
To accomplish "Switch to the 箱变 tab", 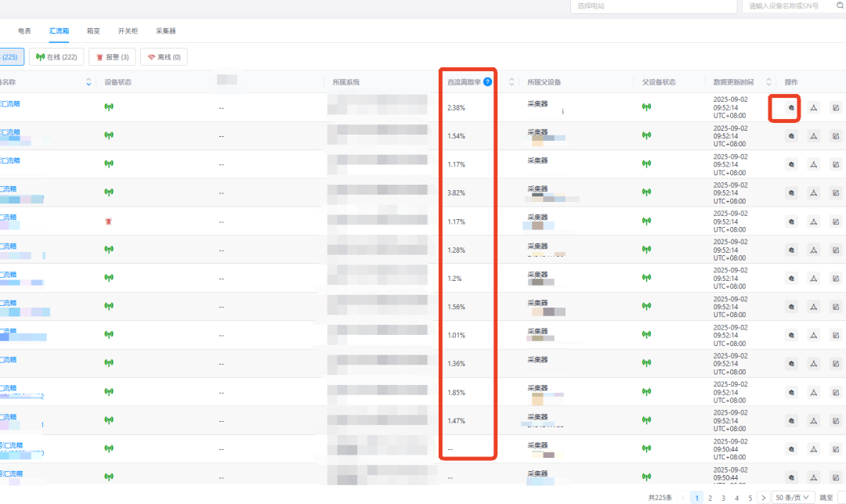I will [x=93, y=31].
